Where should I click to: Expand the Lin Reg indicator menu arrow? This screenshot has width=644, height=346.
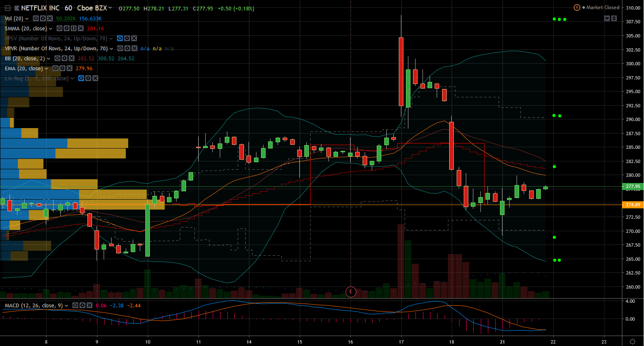72,79
